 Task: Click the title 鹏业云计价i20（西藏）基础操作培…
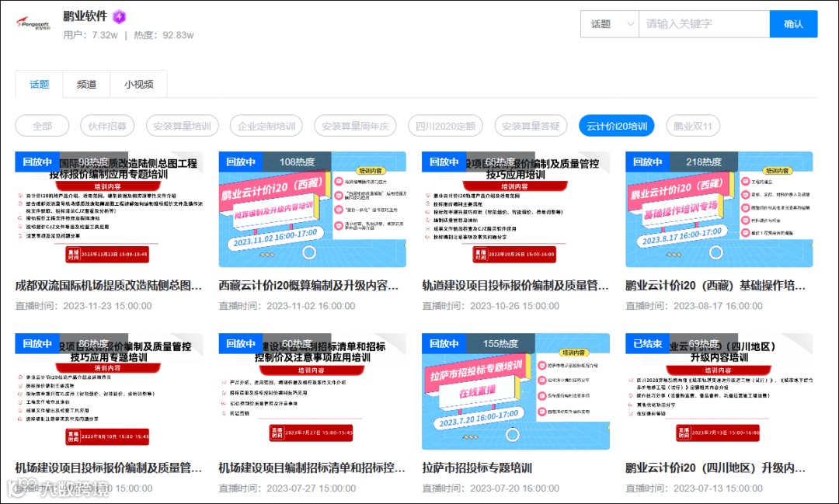tap(715, 286)
